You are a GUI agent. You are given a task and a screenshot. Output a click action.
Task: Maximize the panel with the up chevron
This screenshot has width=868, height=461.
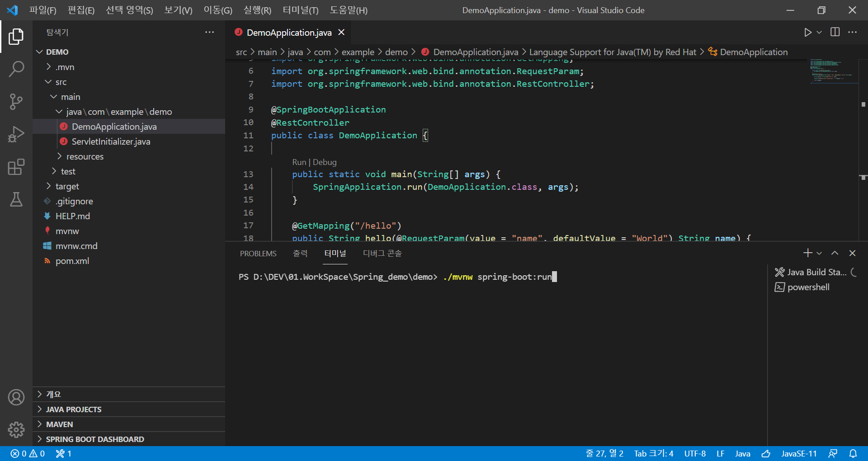coord(835,253)
